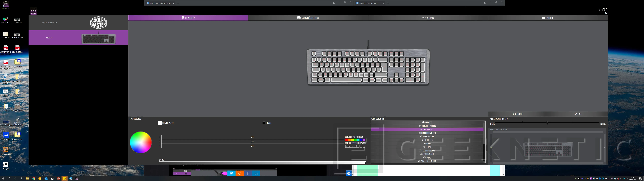
Task: Open Windows Start menu
Action: click(x=3, y=178)
